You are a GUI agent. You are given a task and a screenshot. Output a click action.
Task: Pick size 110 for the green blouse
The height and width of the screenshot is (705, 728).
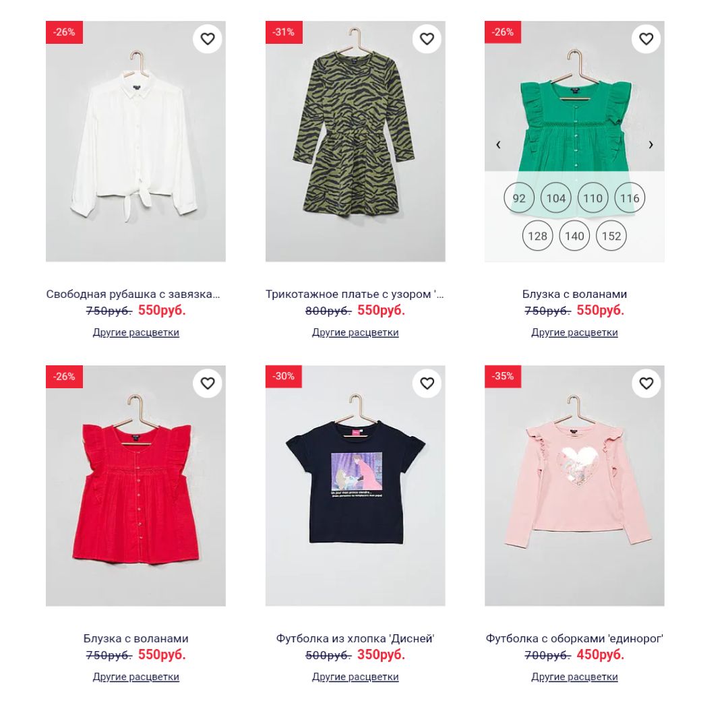tap(593, 198)
